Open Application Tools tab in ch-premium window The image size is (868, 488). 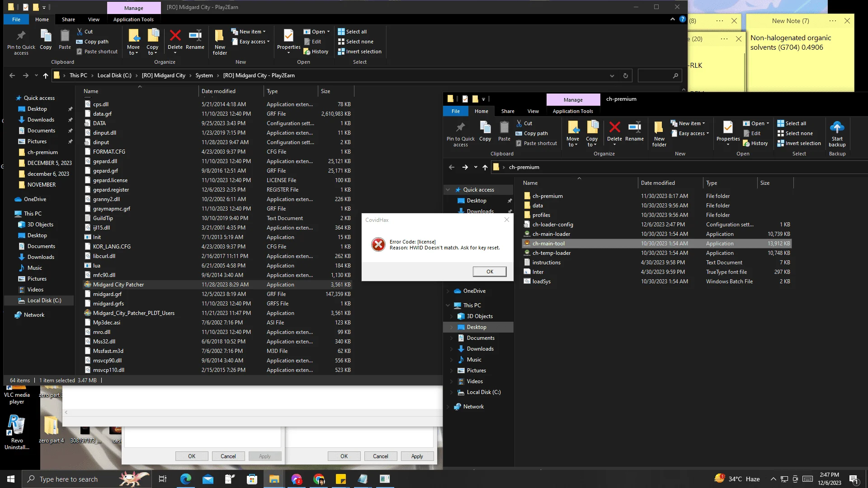pyautogui.click(x=573, y=111)
